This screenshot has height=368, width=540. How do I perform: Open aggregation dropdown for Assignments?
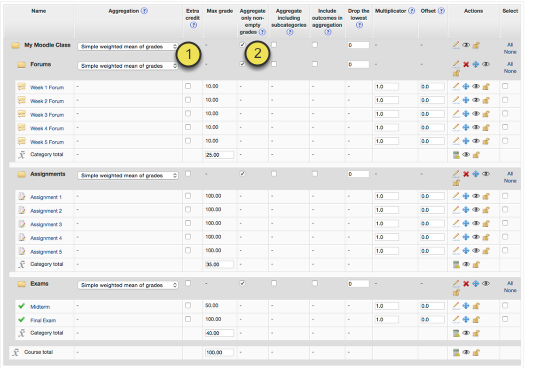128,176
